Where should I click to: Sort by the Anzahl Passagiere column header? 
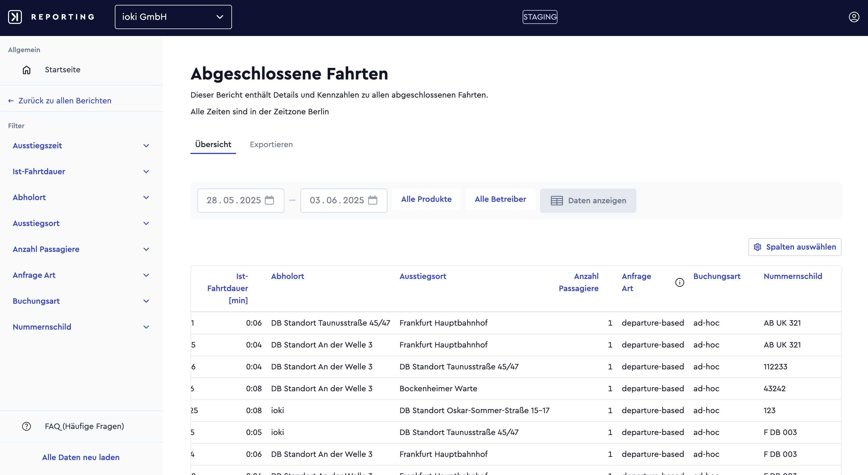578,282
